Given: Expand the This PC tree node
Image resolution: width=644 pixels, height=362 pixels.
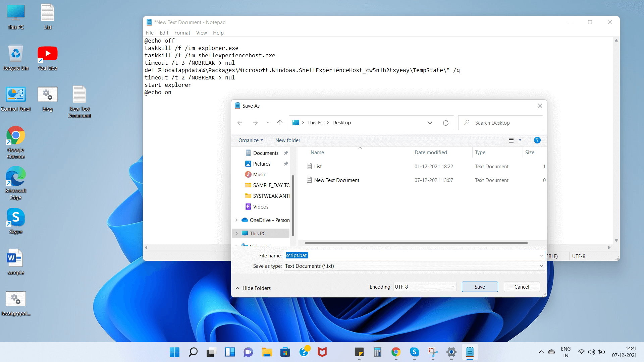Looking at the screenshot, I should pyautogui.click(x=236, y=233).
